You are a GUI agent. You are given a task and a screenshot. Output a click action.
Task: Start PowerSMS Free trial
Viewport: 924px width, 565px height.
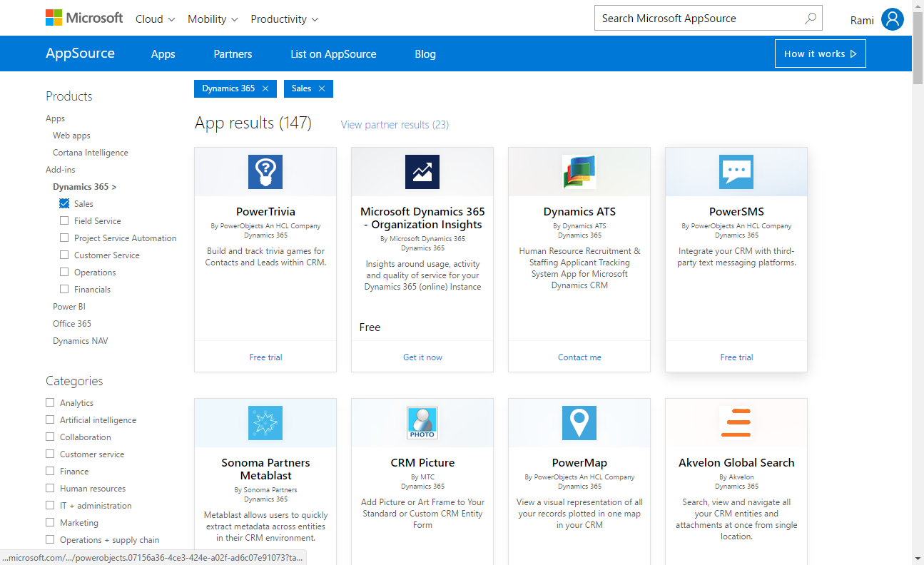pyautogui.click(x=736, y=357)
